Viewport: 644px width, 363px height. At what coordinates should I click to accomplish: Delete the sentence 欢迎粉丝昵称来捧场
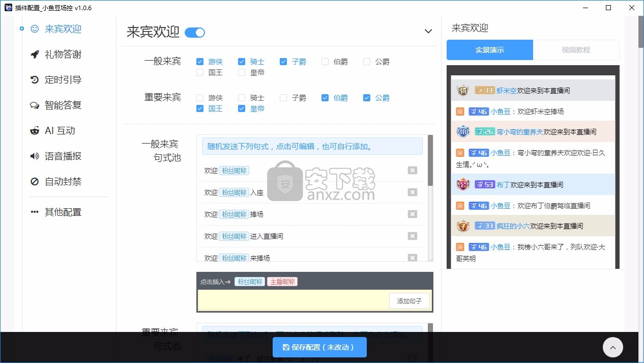tap(413, 258)
